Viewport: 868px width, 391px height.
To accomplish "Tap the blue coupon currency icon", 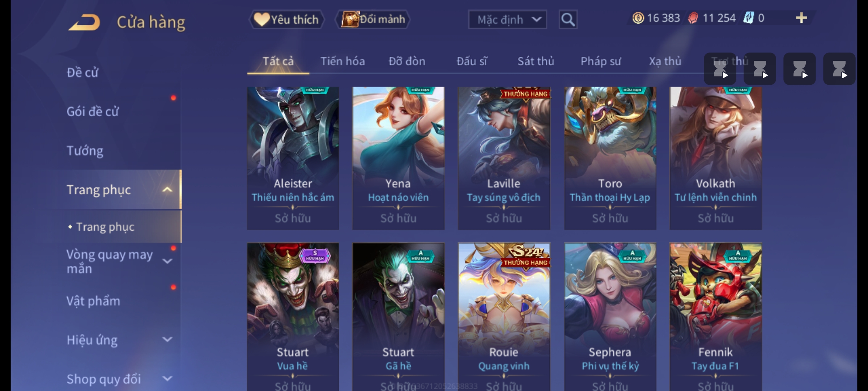I will [x=748, y=18].
